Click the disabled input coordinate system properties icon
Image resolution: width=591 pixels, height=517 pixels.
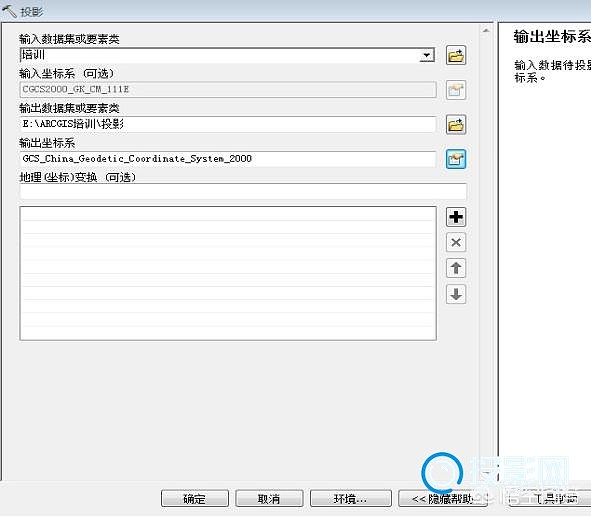pos(456,90)
